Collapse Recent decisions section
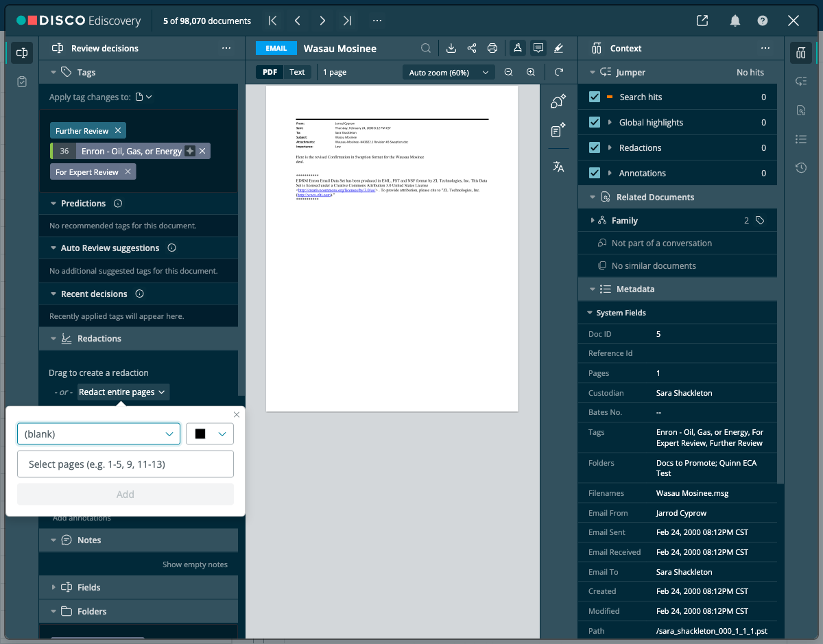Screen dimensions: 823x644 point(53,294)
